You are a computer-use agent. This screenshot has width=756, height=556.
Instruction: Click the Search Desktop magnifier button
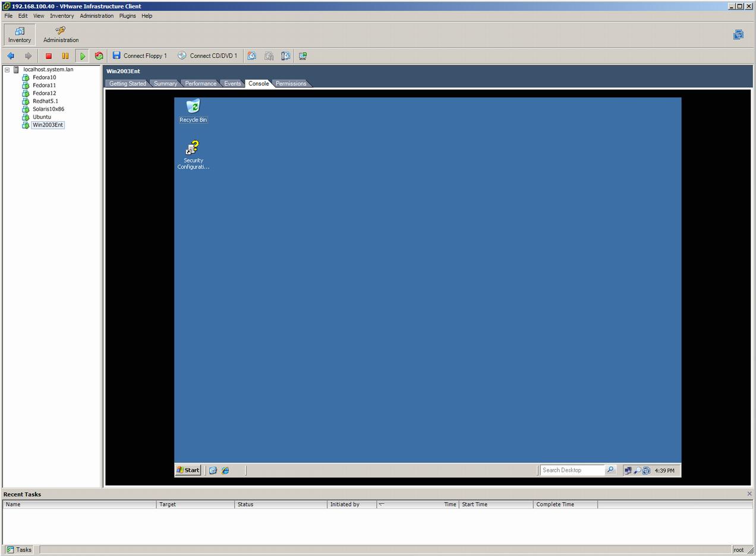tap(610, 470)
